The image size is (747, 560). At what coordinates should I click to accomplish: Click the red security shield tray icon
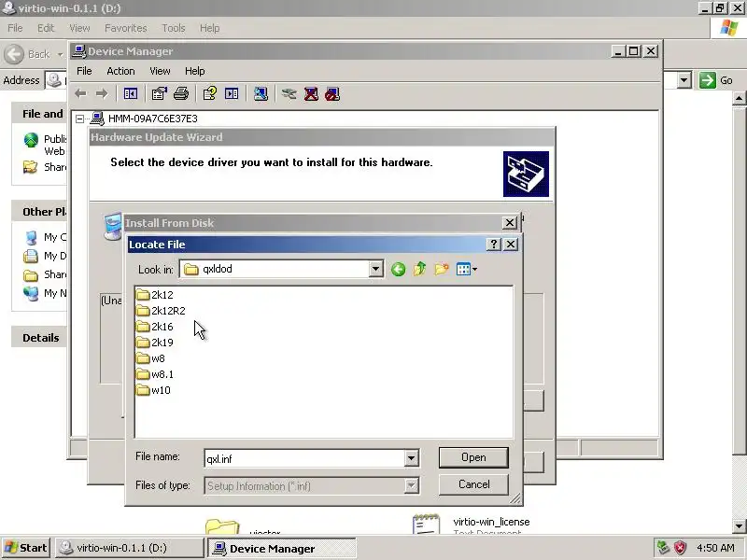click(x=681, y=548)
